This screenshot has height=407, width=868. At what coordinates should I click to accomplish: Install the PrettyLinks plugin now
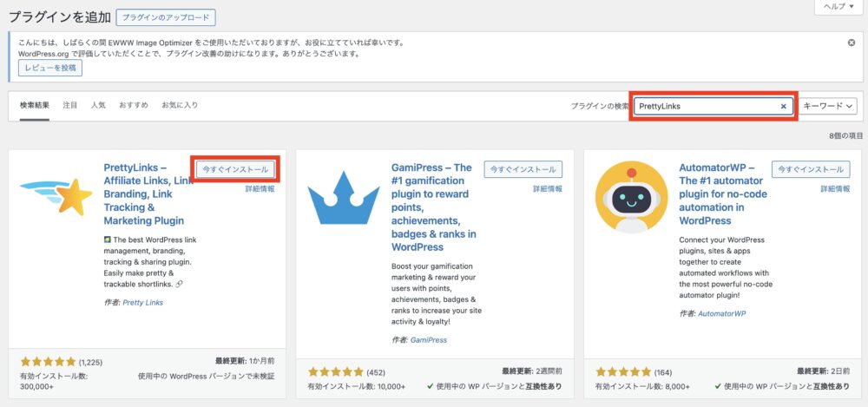tap(235, 169)
